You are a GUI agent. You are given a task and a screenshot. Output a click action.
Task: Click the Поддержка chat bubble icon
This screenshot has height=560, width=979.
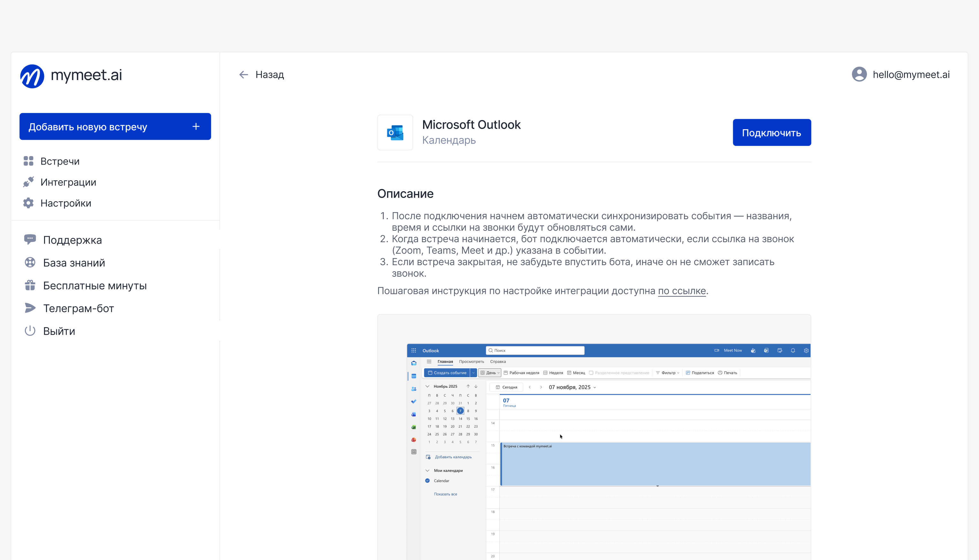pos(30,240)
